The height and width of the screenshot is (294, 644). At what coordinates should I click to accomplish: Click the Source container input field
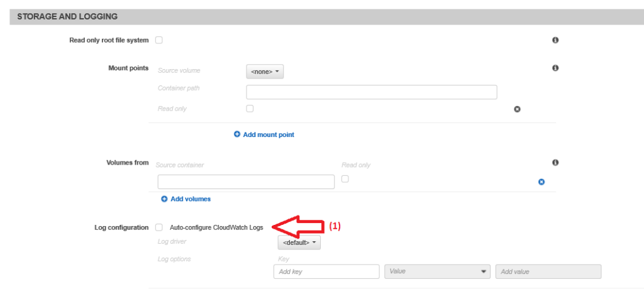click(x=246, y=182)
